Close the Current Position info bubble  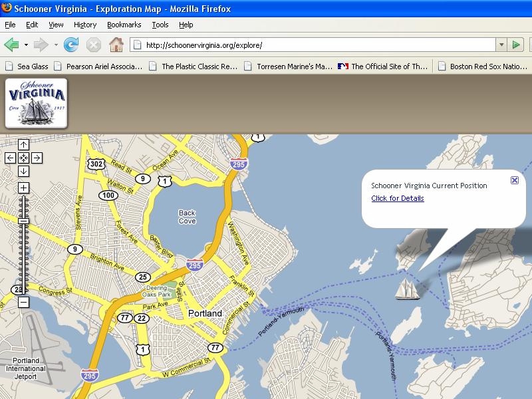click(x=514, y=180)
